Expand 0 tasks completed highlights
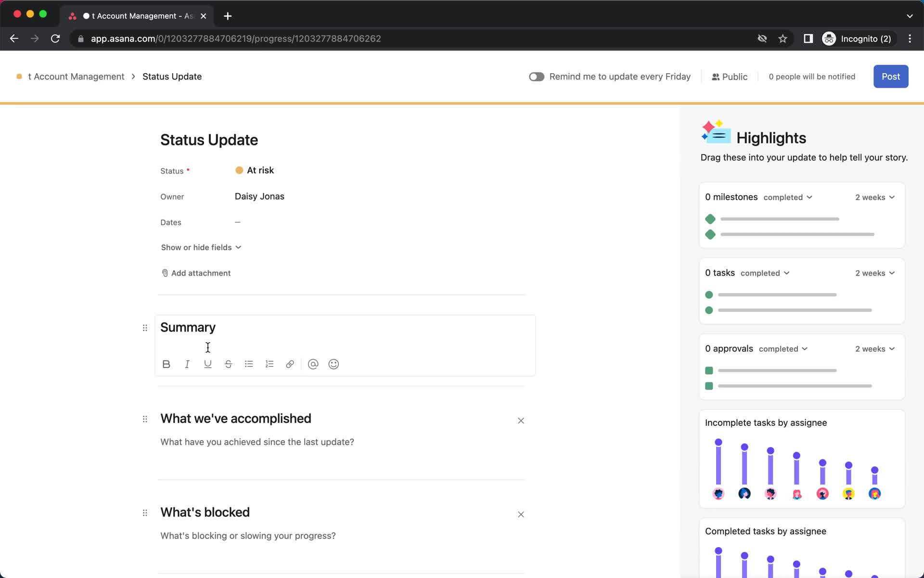924x578 pixels. pyautogui.click(x=765, y=272)
